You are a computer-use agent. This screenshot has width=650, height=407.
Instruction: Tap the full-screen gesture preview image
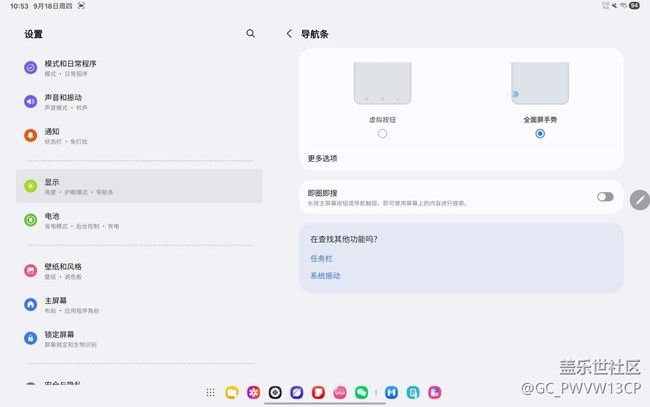pos(540,84)
